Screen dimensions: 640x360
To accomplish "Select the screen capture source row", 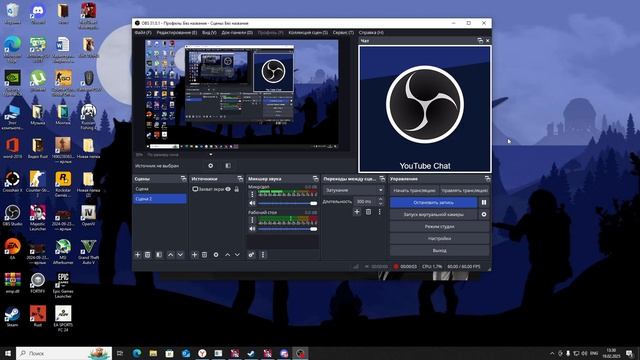I will 216,189.
